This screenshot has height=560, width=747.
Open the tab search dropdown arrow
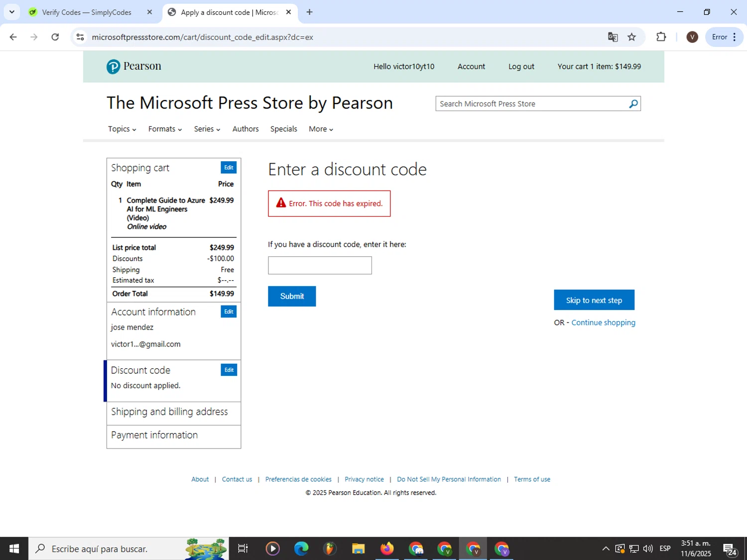(11, 12)
